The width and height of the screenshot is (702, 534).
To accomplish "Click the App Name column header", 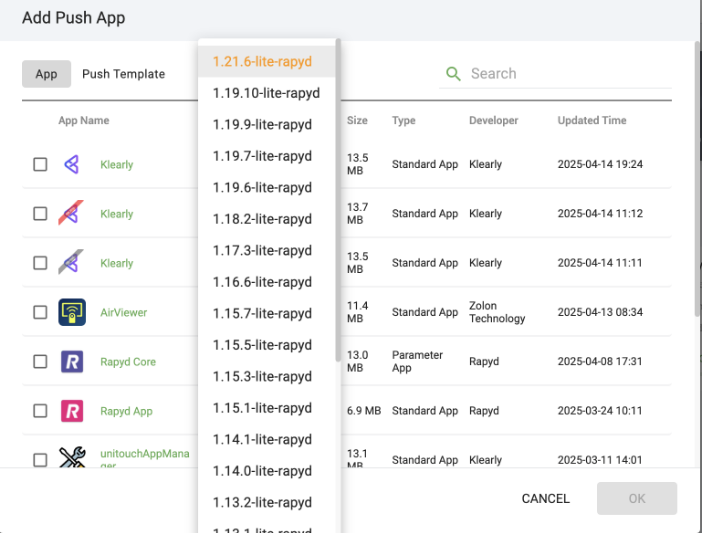I will point(84,120).
